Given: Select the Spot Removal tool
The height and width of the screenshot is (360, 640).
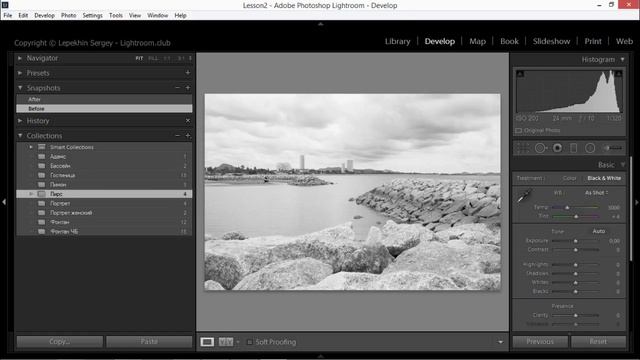Looking at the screenshot, I should (x=540, y=148).
